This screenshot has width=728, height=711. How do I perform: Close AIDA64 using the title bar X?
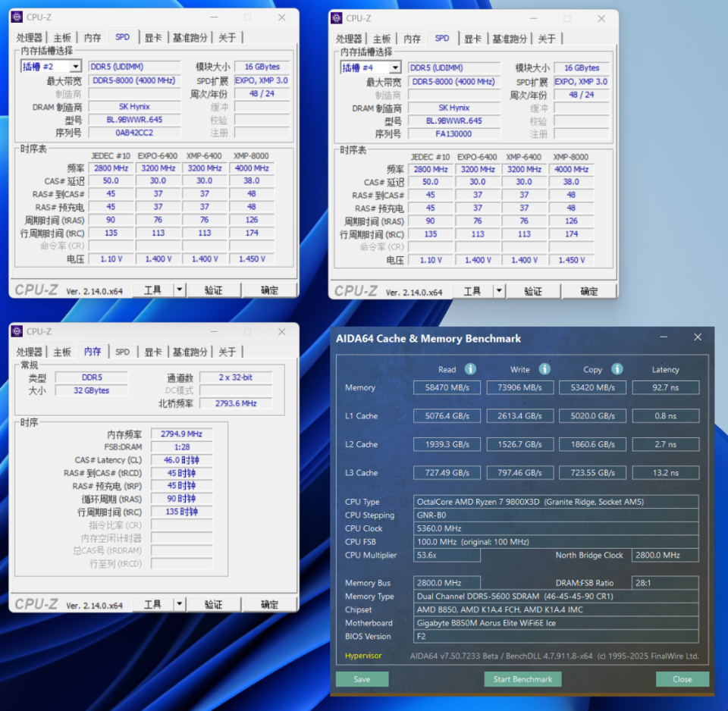(x=698, y=337)
